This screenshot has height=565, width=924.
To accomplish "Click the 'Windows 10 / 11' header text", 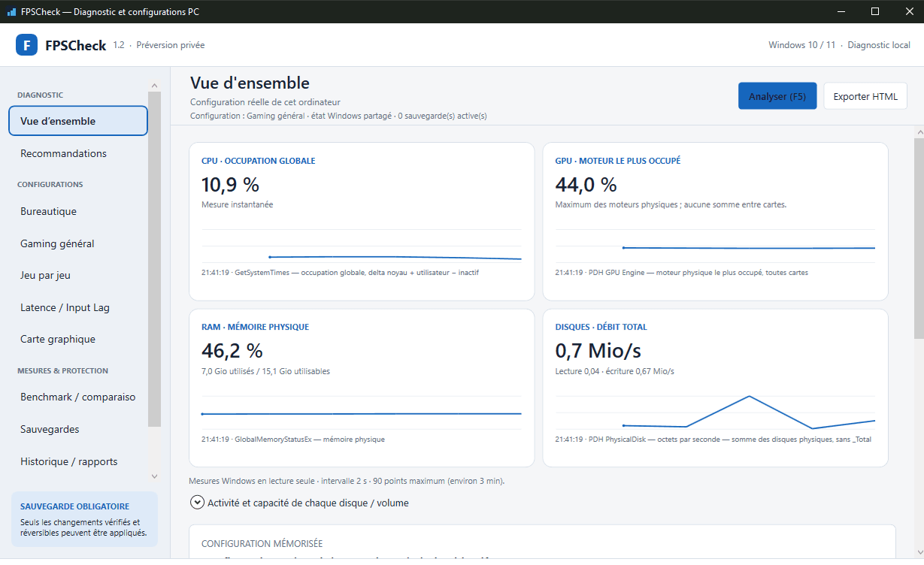I will point(802,45).
